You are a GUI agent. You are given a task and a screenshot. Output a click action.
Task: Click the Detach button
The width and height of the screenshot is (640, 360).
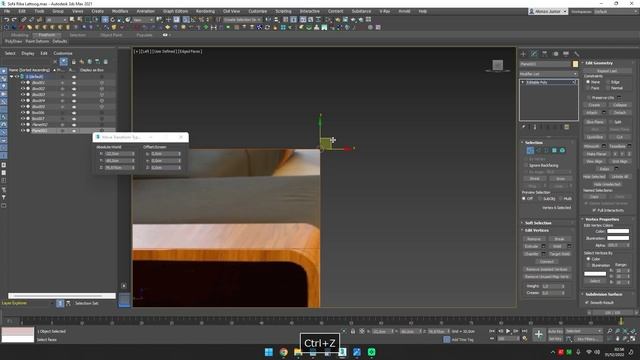[x=620, y=112]
